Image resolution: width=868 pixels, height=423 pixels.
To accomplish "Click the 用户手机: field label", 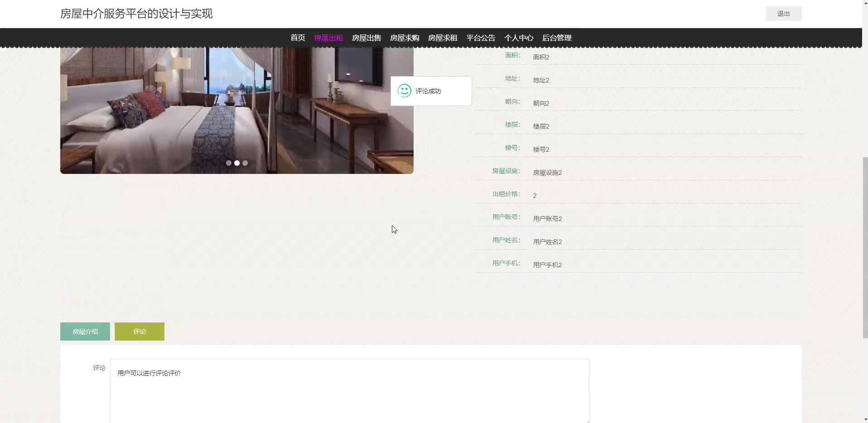I will (506, 263).
